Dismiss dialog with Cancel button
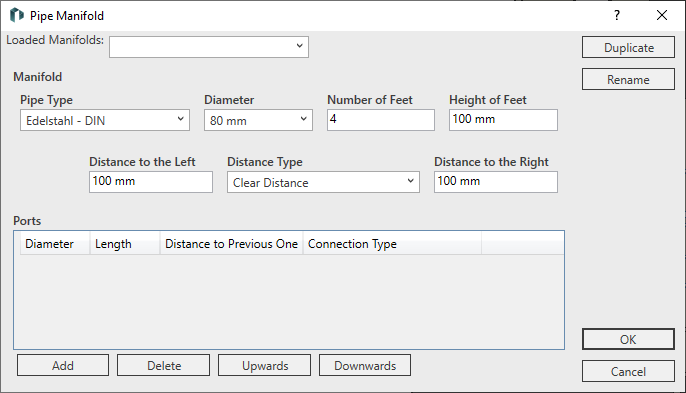 point(628,371)
